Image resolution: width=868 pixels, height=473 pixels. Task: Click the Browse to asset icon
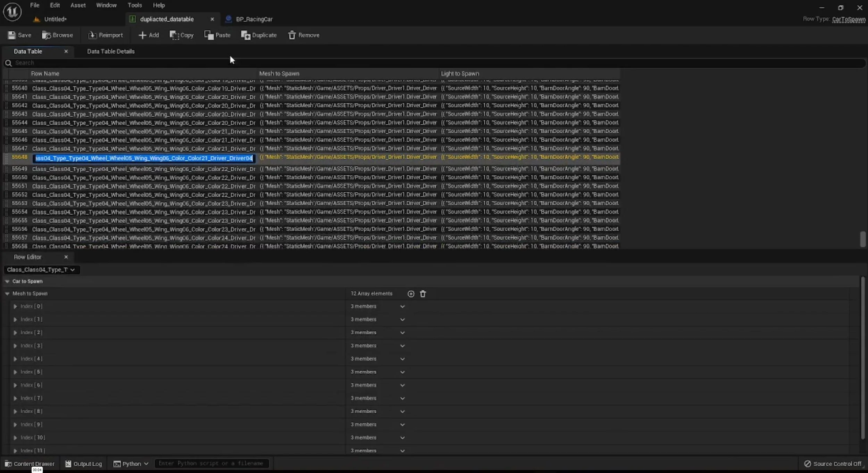tap(46, 35)
